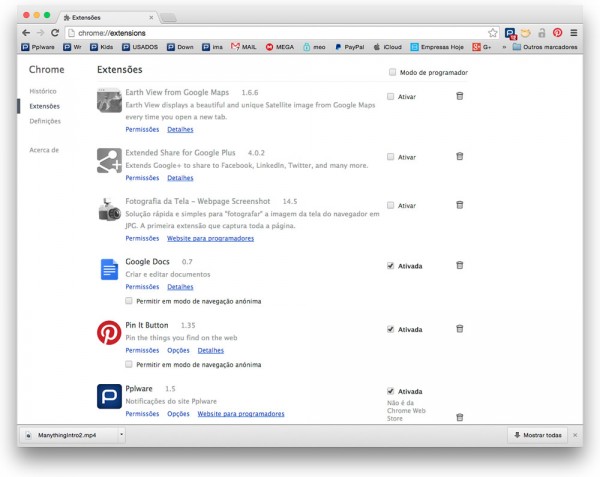Open Permissões link for Pplware extension
Screen dimensions: 600x477
click(x=142, y=414)
